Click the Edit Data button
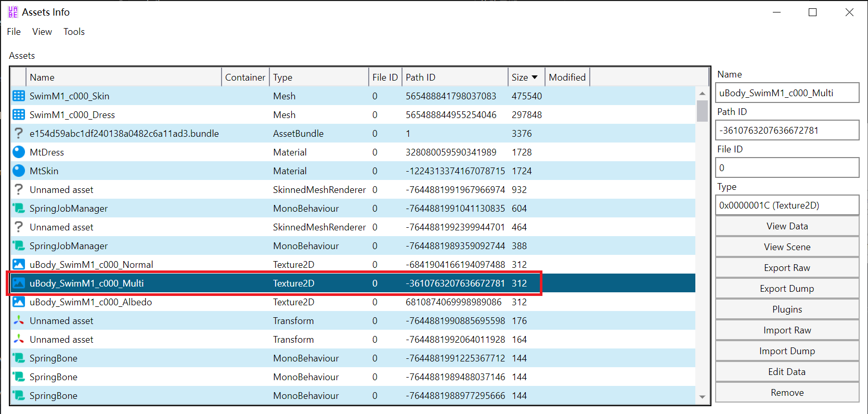Viewport: 868px width, 414px height. tap(787, 372)
